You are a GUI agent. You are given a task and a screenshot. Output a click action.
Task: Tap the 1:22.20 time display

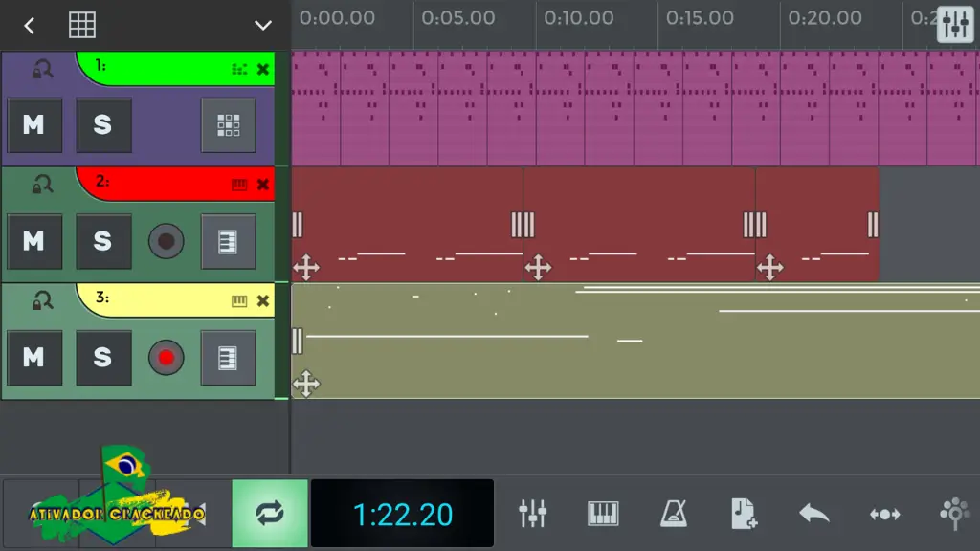(403, 514)
